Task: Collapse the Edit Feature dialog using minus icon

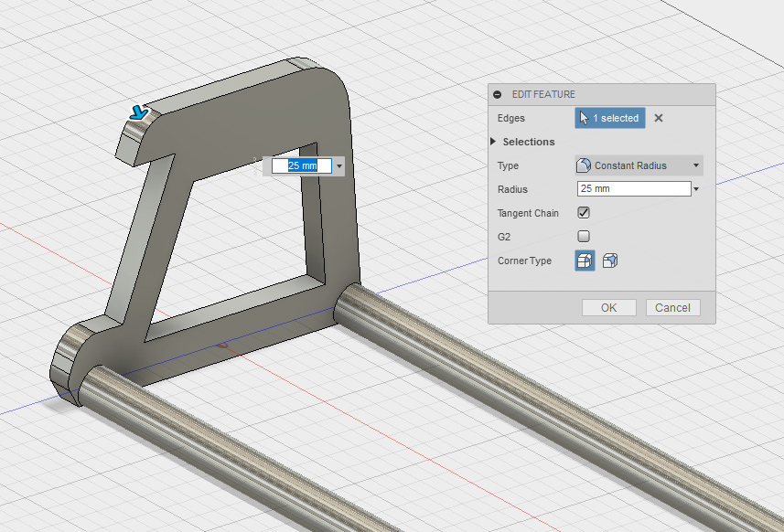Action: [498, 94]
